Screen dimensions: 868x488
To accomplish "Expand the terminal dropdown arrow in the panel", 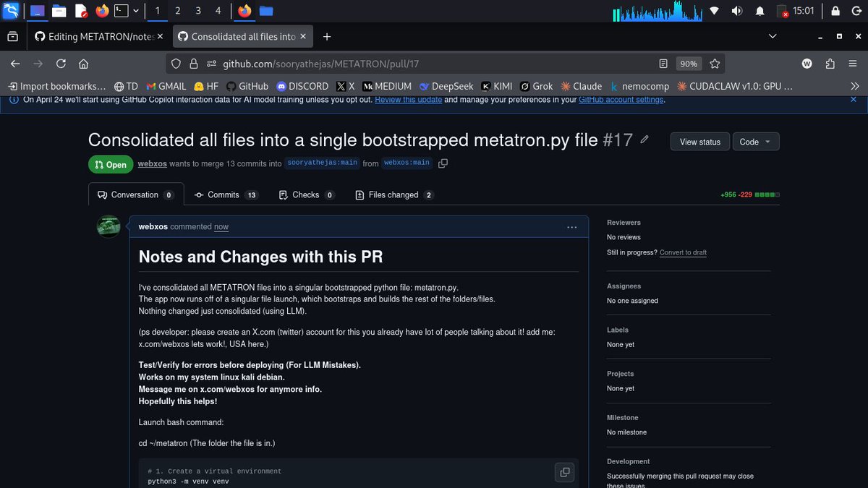I will coord(136,11).
